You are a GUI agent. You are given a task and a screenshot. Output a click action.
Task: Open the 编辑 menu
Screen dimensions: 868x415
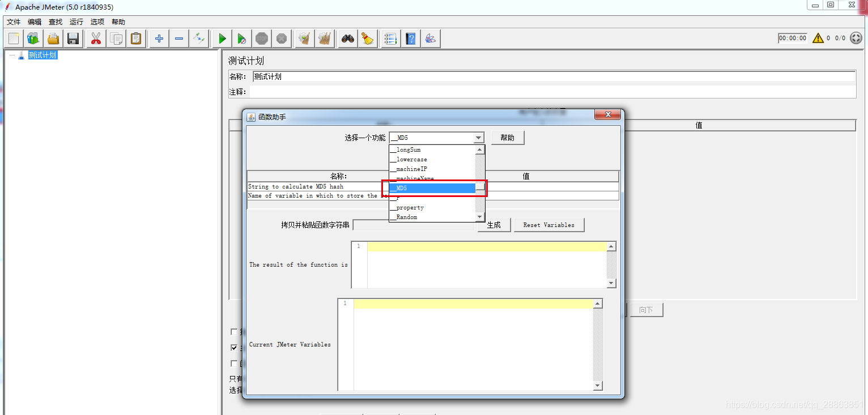(x=35, y=22)
